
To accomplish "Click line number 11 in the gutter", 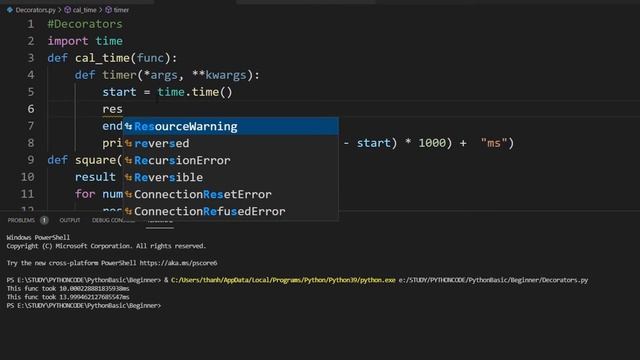I will pos(27,194).
